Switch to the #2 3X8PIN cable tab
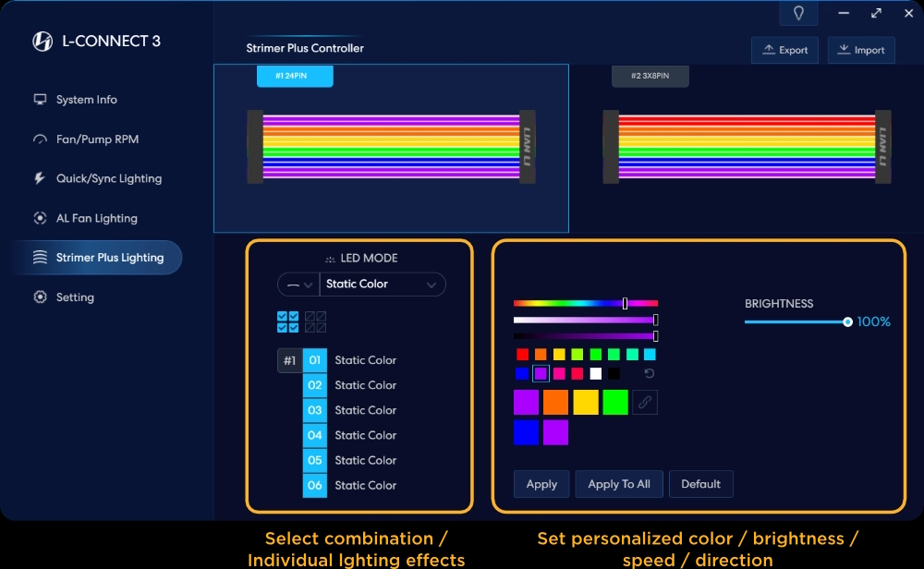Viewport: 924px width, 569px height. point(650,76)
